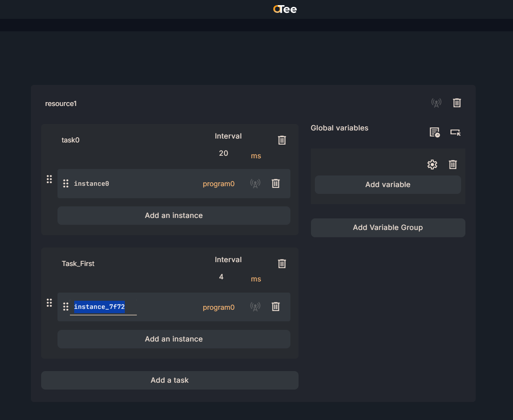Click Add an instance under task0
The image size is (513, 420).
tap(174, 215)
